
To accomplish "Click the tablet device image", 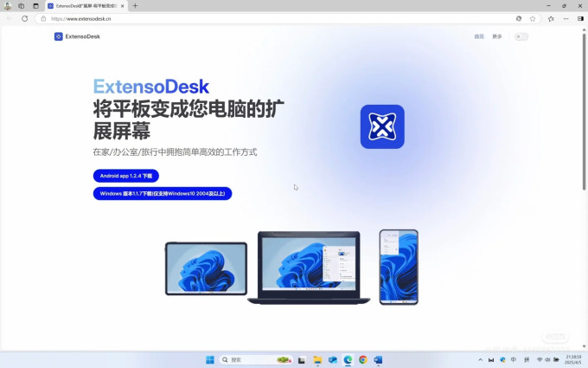I will point(206,268).
